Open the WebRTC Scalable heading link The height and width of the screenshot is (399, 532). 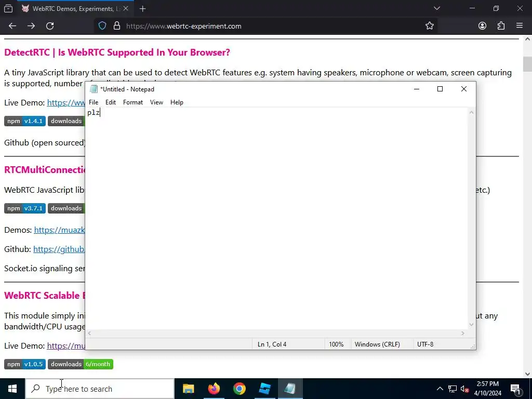(45, 295)
